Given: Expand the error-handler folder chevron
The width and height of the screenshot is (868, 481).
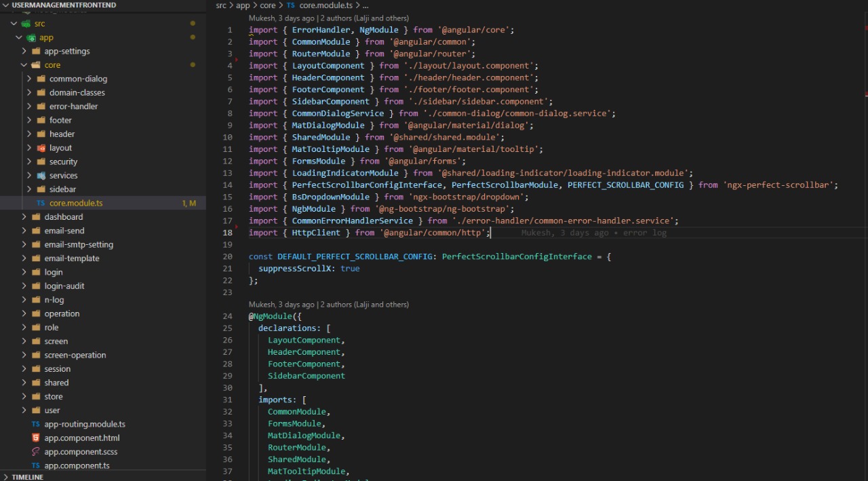Looking at the screenshot, I should coord(29,107).
